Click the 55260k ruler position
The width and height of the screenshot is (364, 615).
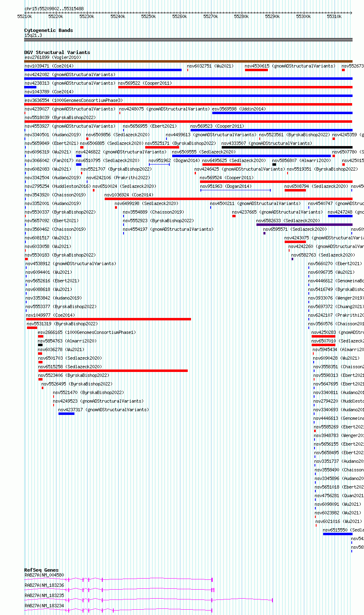pyautogui.click(x=180, y=16)
